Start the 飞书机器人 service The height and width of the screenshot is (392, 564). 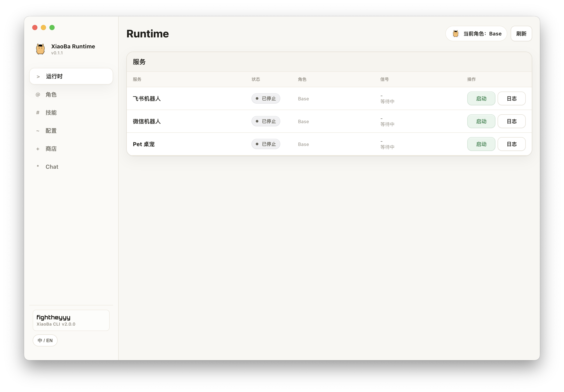[481, 98]
